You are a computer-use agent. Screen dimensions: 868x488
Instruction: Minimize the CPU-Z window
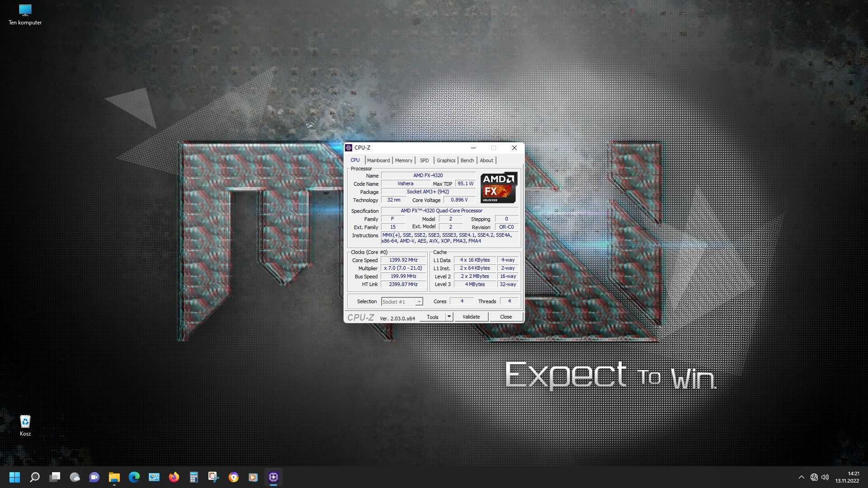(x=473, y=148)
